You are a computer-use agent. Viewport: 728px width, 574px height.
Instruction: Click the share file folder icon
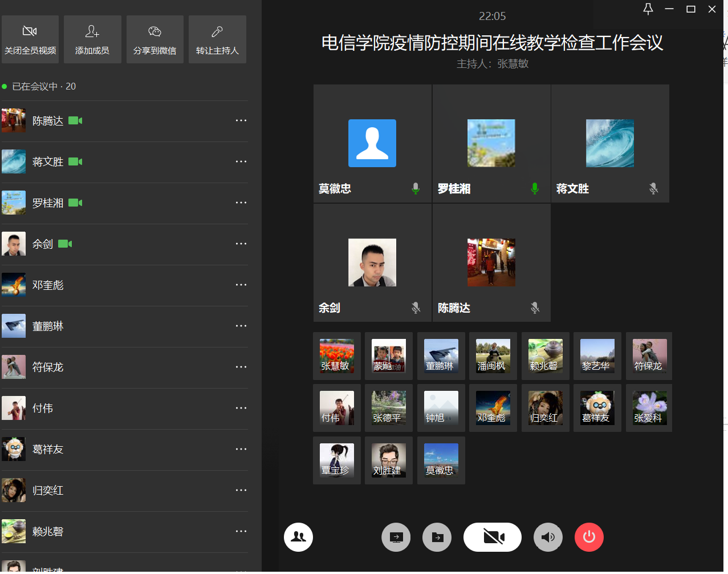[437, 537]
